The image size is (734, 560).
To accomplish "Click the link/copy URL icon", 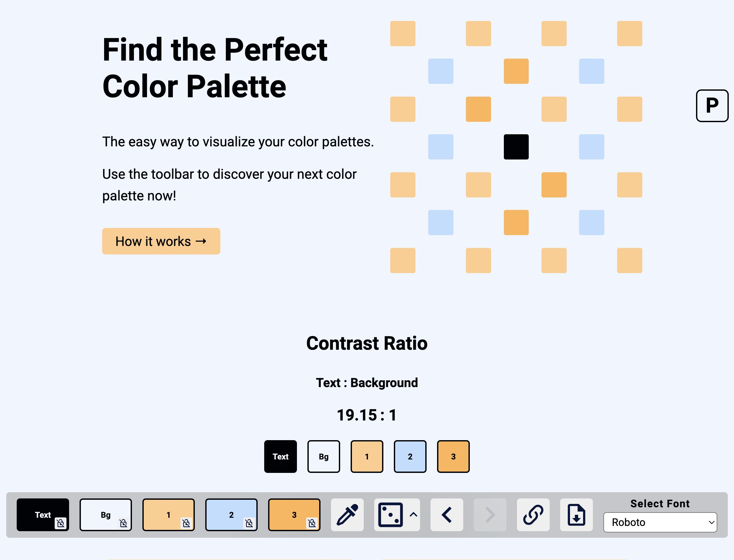I will tap(532, 515).
